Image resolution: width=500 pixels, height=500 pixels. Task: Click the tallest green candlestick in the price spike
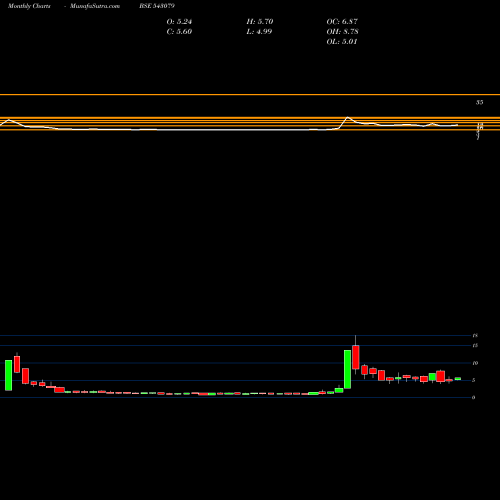tap(347, 369)
